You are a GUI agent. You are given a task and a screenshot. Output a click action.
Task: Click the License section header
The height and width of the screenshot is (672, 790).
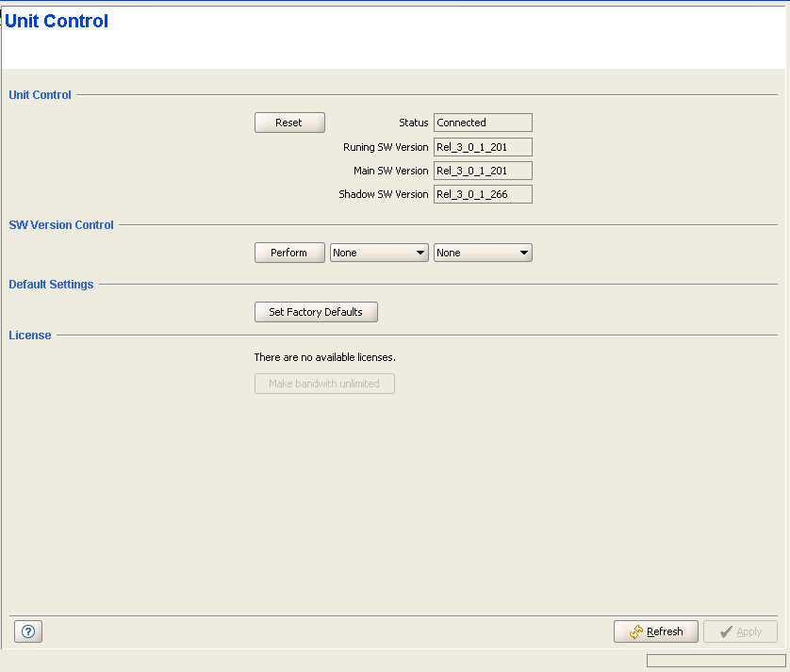click(30, 335)
